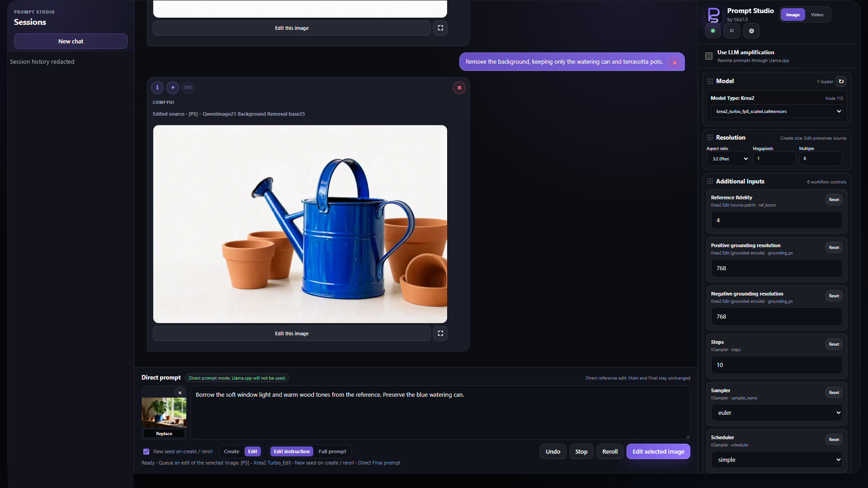Close the ComfyUI result card
Image resolution: width=868 pixels, height=488 pixels.
point(459,88)
